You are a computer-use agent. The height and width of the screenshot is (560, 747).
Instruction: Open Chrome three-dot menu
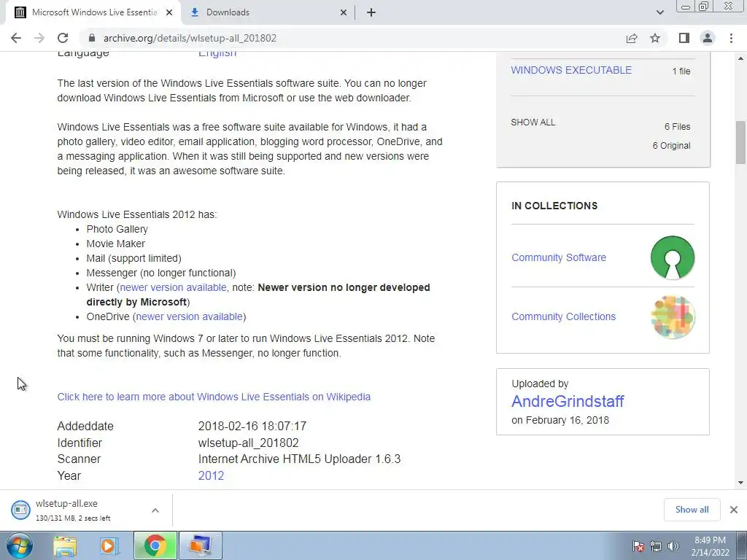pos(731,38)
